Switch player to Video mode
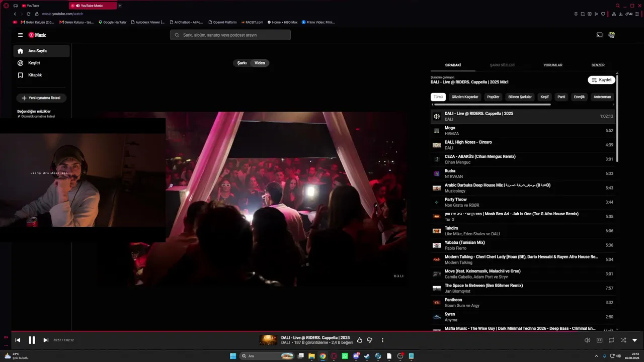Screen dimensions: 644x362 (260, 63)
